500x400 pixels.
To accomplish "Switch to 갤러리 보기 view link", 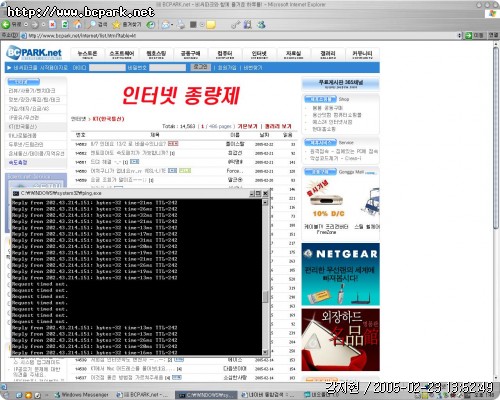I will (x=278, y=126).
